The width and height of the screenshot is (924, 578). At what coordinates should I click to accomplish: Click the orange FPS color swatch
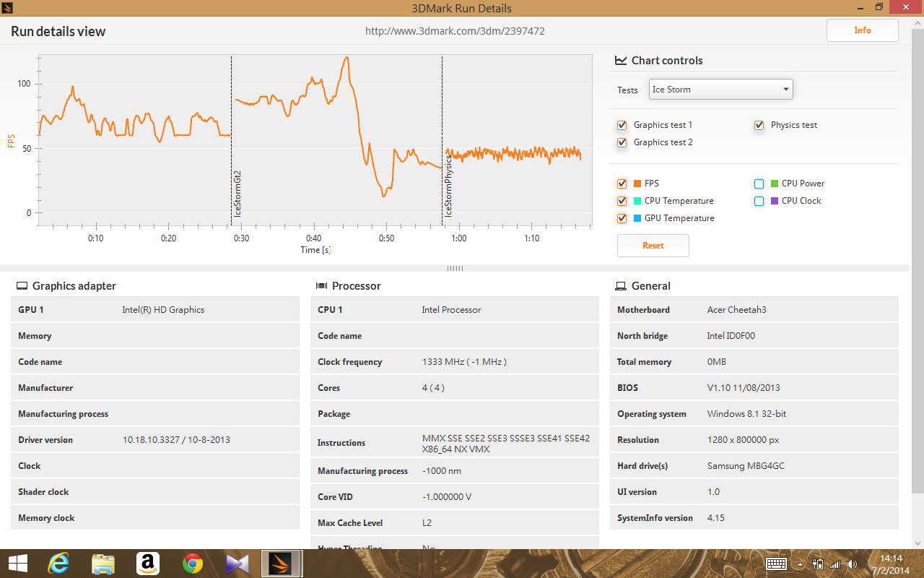pyautogui.click(x=637, y=184)
